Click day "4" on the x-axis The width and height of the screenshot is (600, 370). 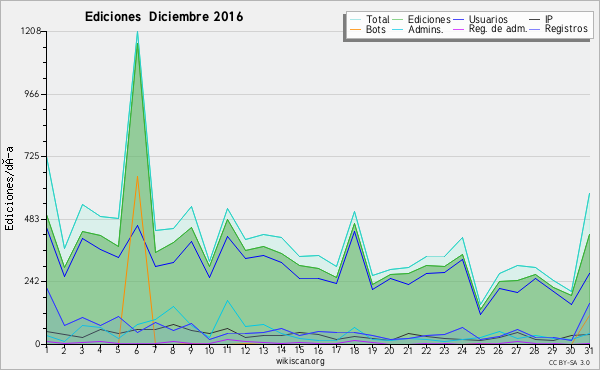(x=100, y=350)
